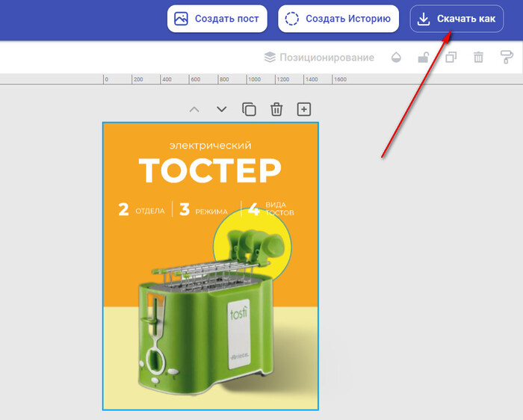This screenshot has width=523, height=420.
Task: Click the duplicate element icon in top toolbar
Action: tap(451, 58)
